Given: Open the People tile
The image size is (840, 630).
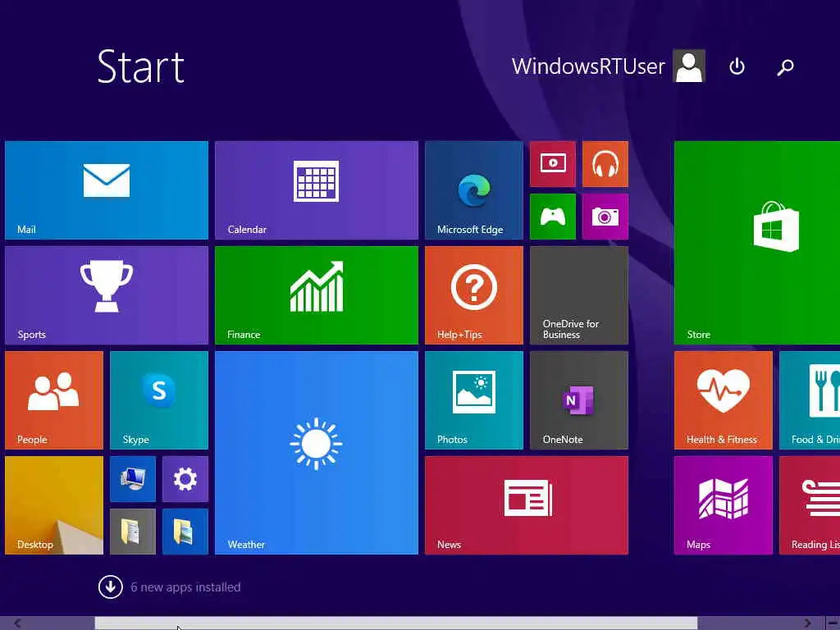Looking at the screenshot, I should click(x=54, y=400).
